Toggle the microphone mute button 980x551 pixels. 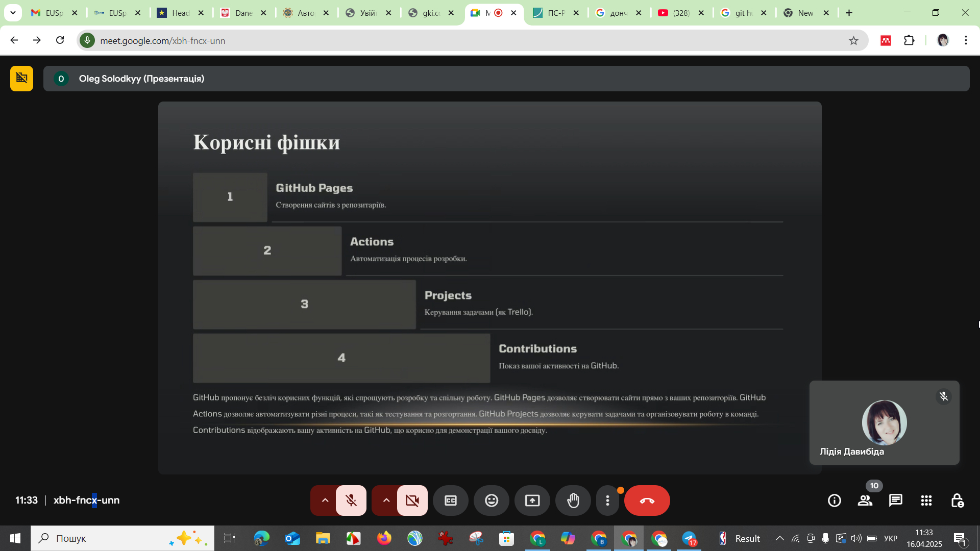[351, 500]
